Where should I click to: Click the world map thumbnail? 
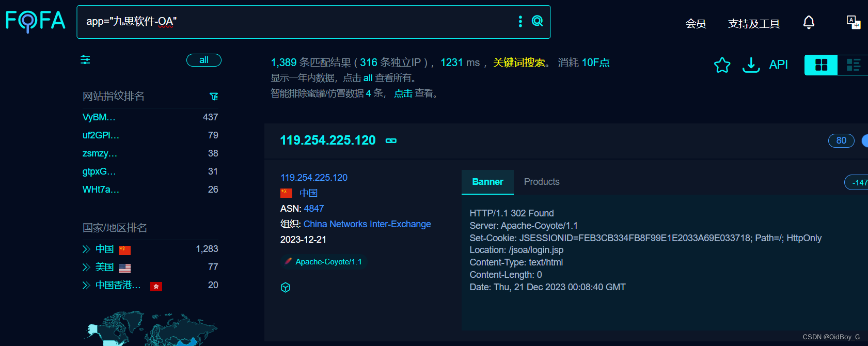pyautogui.click(x=151, y=328)
